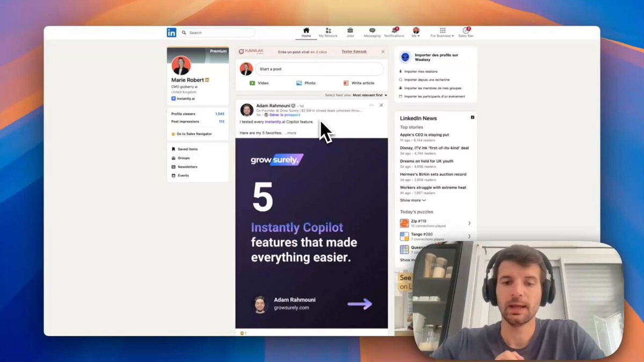
Task: Open the Instantly.ai company link in profile card
Action: click(185, 99)
